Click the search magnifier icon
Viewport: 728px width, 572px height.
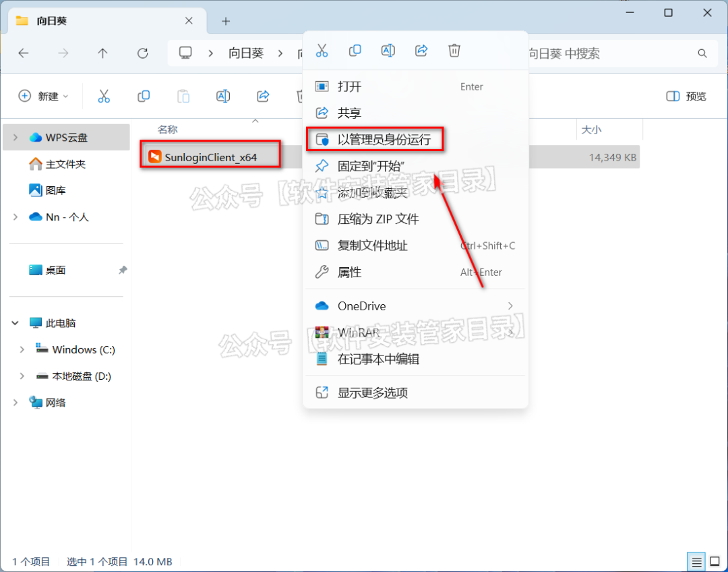click(x=702, y=53)
